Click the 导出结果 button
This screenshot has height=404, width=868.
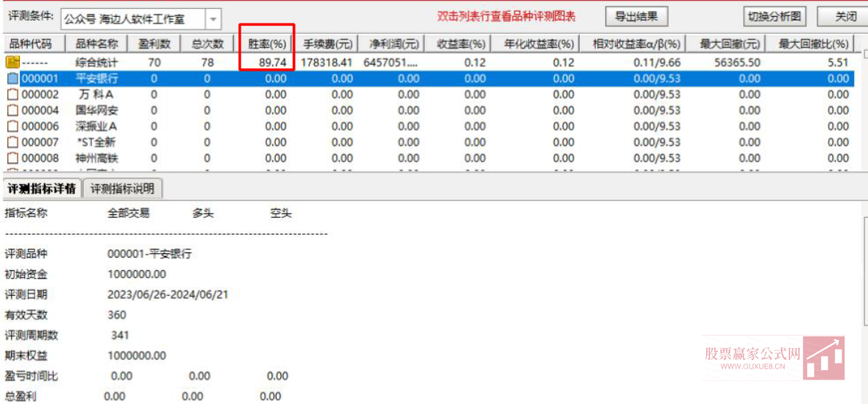point(636,17)
